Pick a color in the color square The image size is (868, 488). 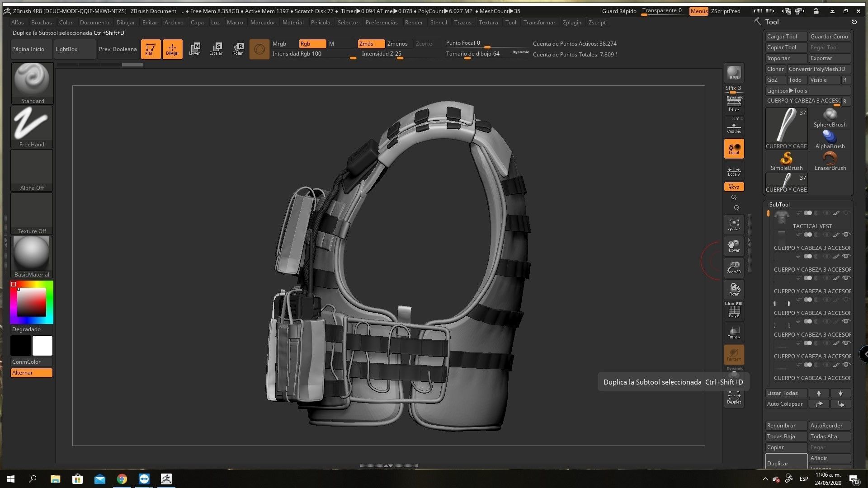coord(32,302)
